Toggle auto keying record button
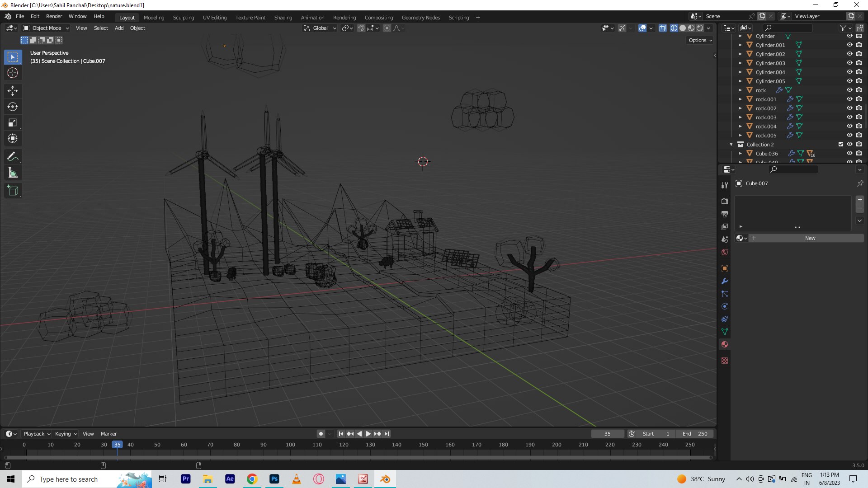Screen dimensions: 868x488 pyautogui.click(x=321, y=434)
